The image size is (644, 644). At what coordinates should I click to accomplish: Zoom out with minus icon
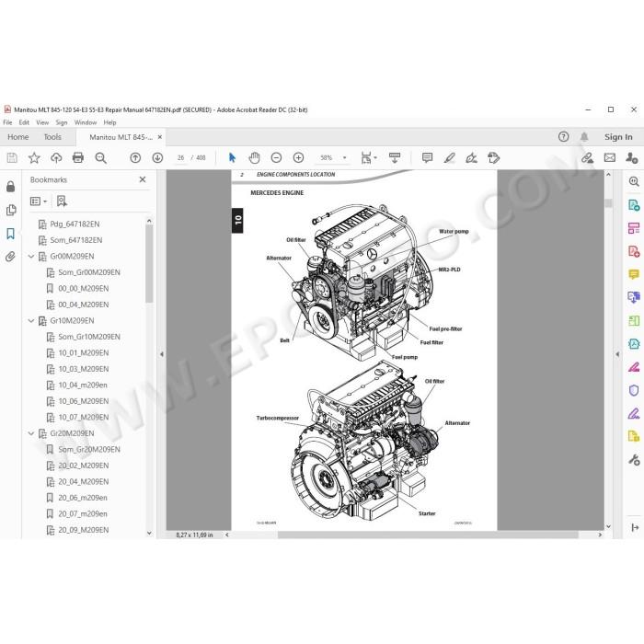(x=276, y=157)
